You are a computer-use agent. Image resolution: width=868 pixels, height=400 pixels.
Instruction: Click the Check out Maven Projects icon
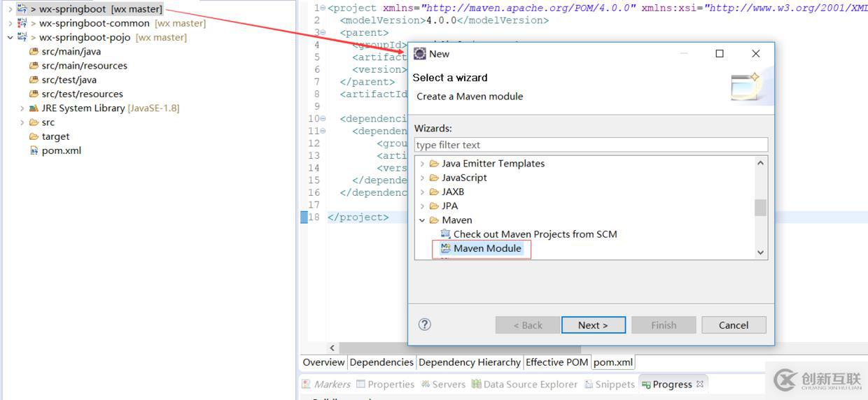446,234
